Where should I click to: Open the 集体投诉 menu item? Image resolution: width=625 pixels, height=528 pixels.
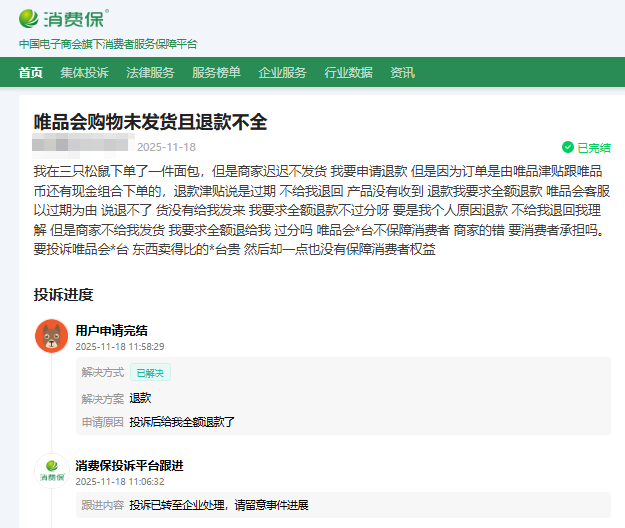click(84, 72)
